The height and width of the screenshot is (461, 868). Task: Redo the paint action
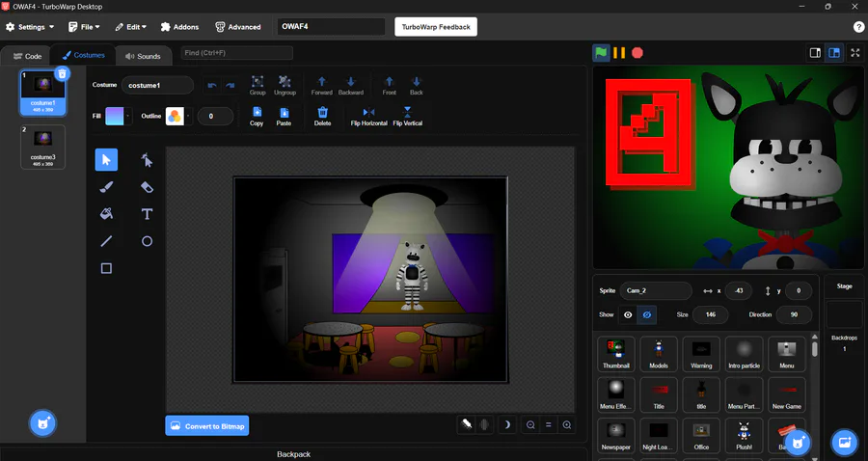click(x=231, y=85)
